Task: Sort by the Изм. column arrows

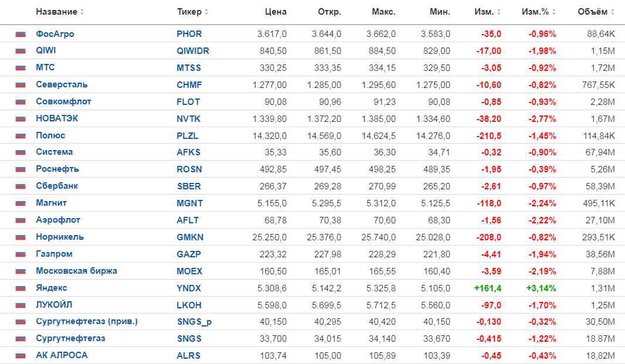Action: [x=498, y=12]
